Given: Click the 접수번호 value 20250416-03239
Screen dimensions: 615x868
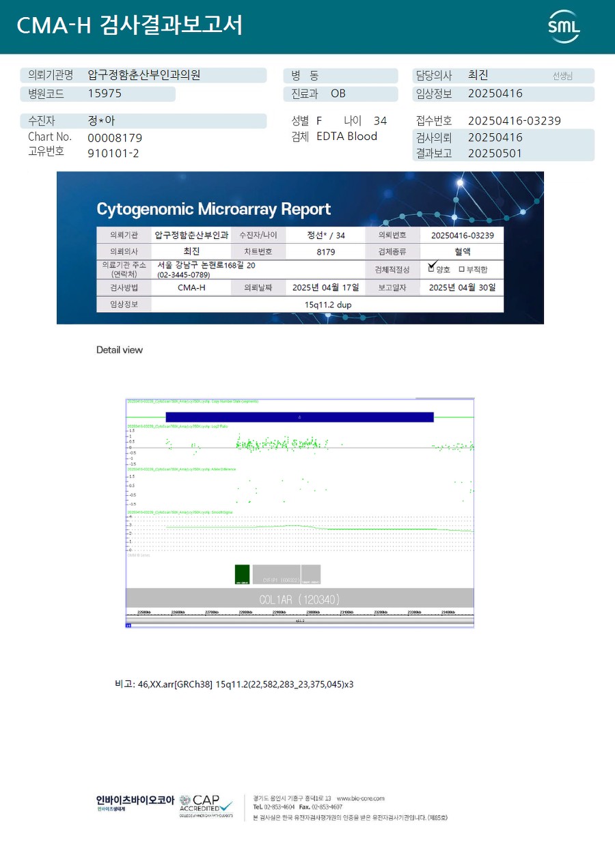Looking at the screenshot, I should [x=515, y=121].
